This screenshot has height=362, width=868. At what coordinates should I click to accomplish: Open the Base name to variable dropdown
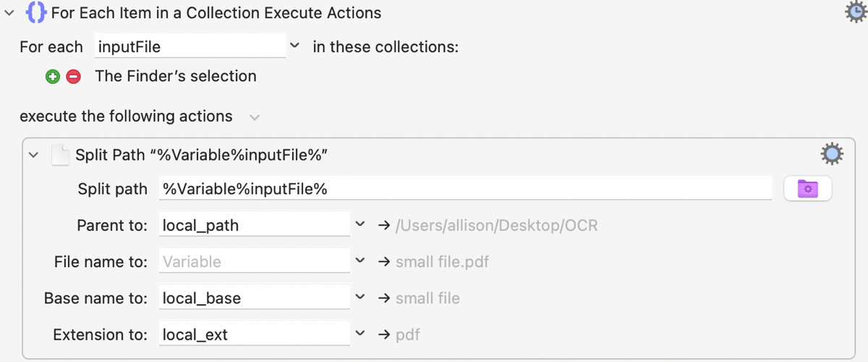point(360,298)
